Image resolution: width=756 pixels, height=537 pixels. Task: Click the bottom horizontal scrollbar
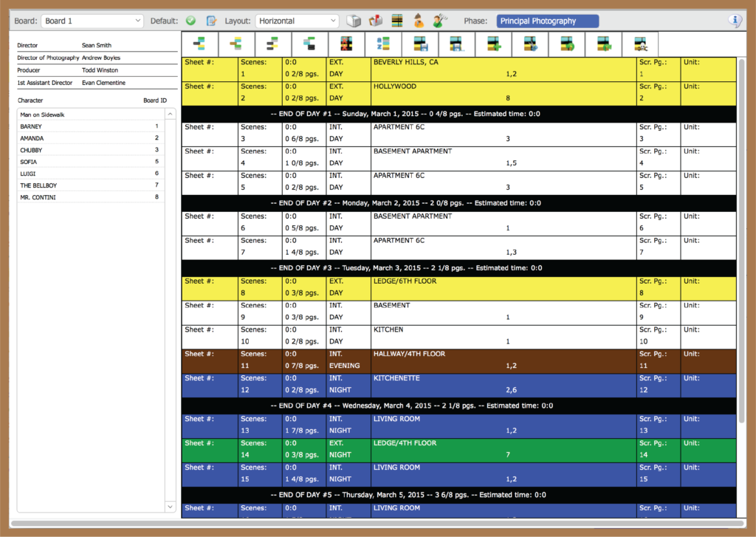377,523
